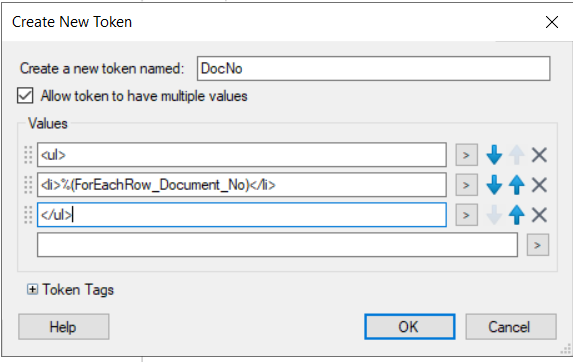Open token picker for the empty value row
This screenshot has width=573, height=362.
(x=538, y=245)
